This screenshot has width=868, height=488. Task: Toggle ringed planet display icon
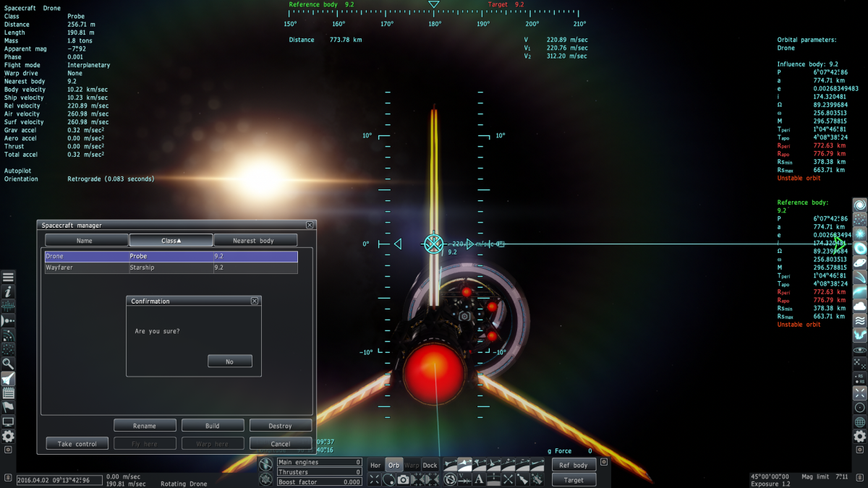[860, 262]
